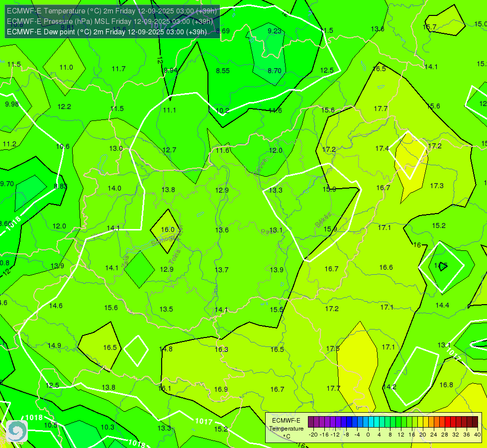
Task: Click the Tolna county label
Action: tap(175, 256)
